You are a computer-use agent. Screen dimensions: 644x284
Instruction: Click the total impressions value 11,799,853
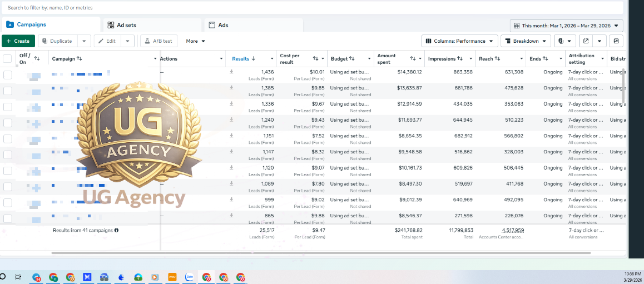[461, 230]
